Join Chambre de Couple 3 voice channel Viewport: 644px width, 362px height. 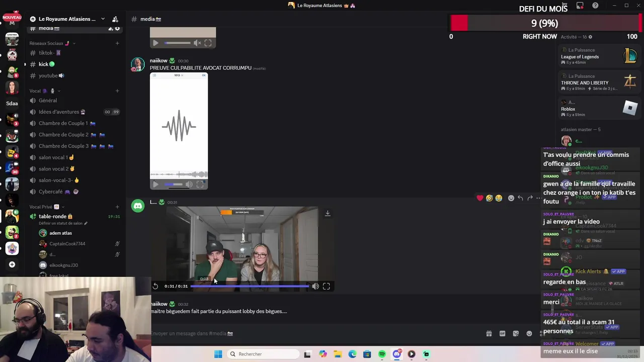74,146
